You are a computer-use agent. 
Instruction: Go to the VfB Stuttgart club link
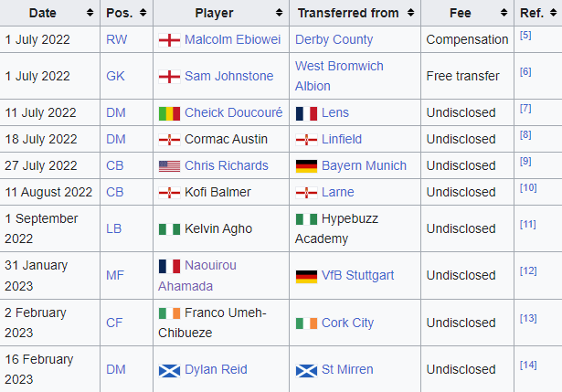pyautogui.click(x=357, y=275)
